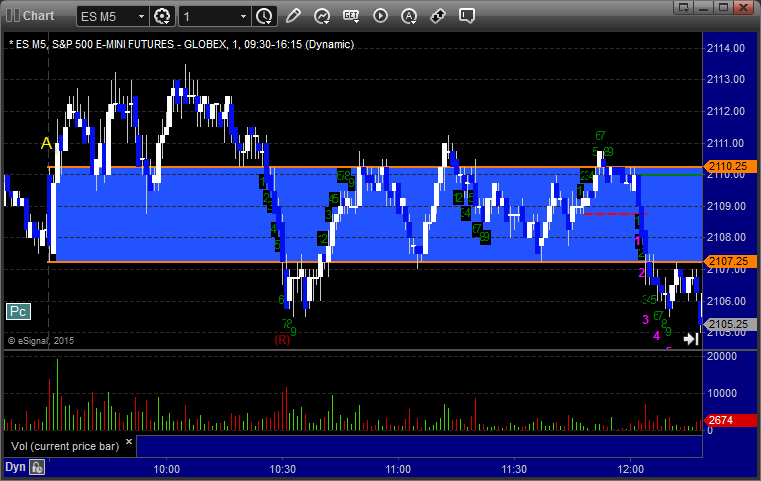Toggle the Dyn lock icon
The image size is (761, 481).
tap(37, 467)
